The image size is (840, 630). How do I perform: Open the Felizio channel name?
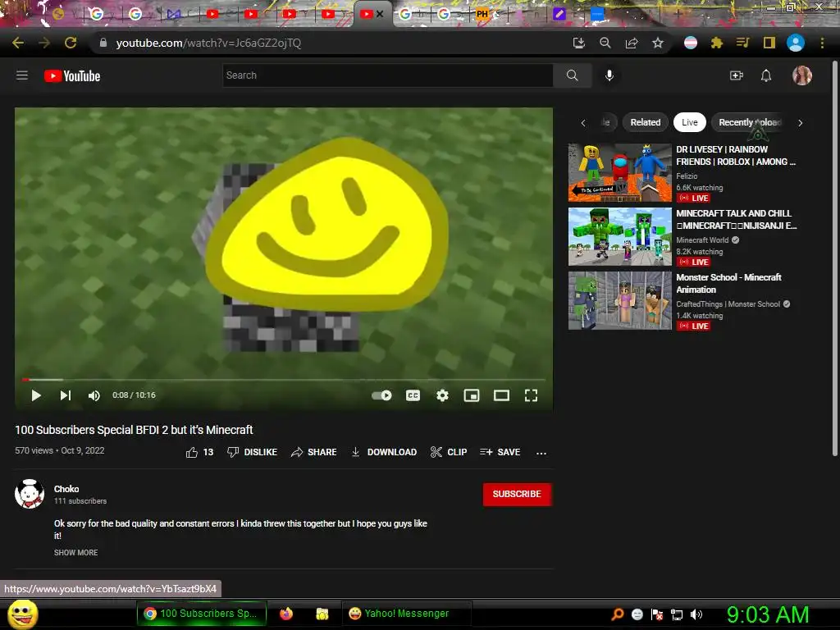click(x=687, y=176)
